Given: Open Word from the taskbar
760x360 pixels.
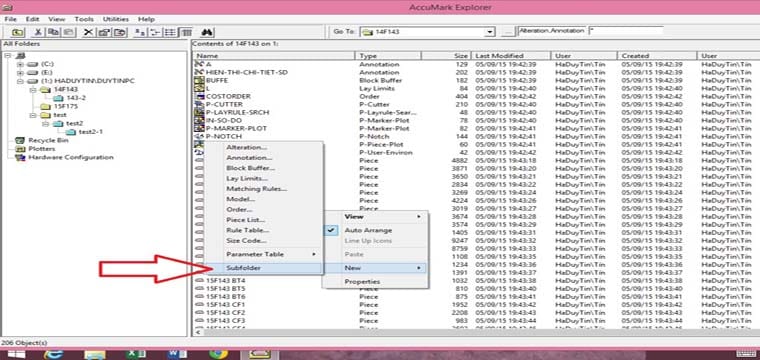Looking at the screenshot, I should 177,354.
